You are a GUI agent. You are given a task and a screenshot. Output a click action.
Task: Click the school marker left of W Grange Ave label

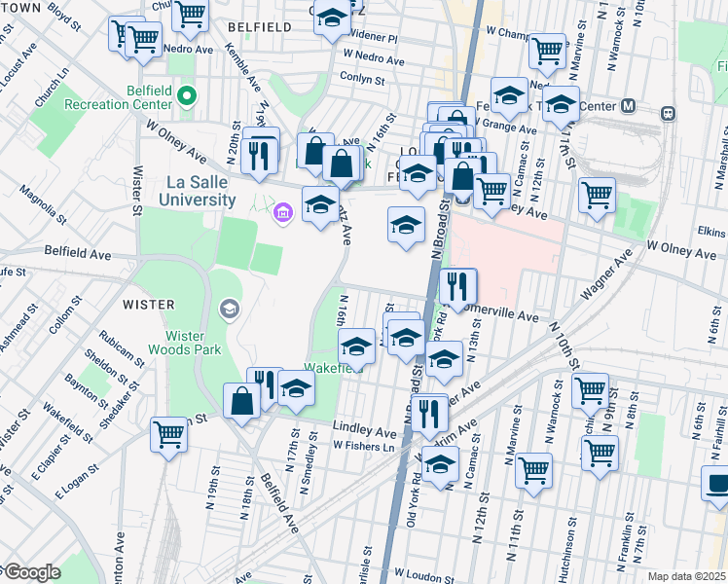click(509, 97)
